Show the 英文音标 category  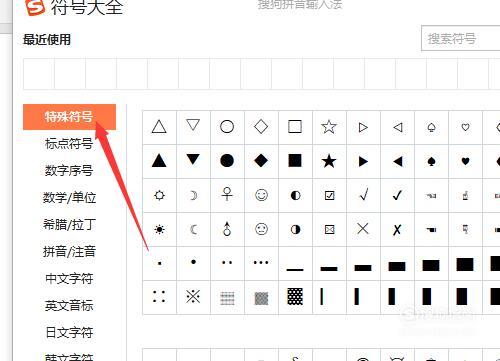[x=69, y=306]
